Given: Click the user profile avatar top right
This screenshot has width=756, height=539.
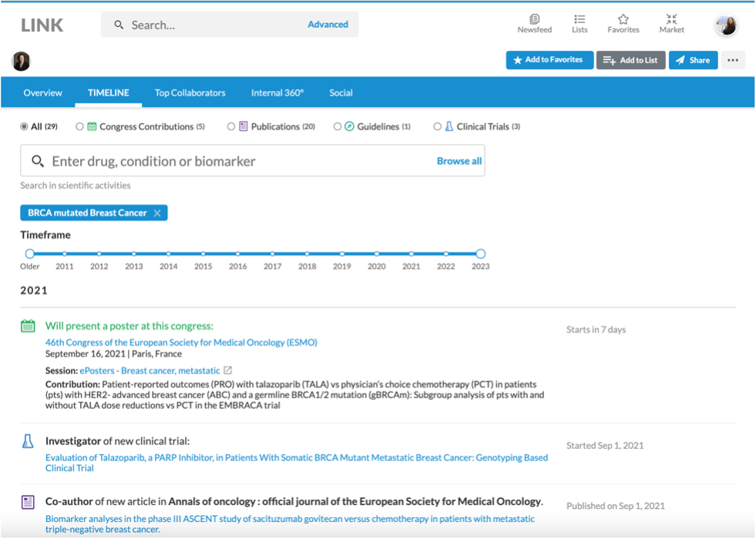Looking at the screenshot, I should 726,25.
